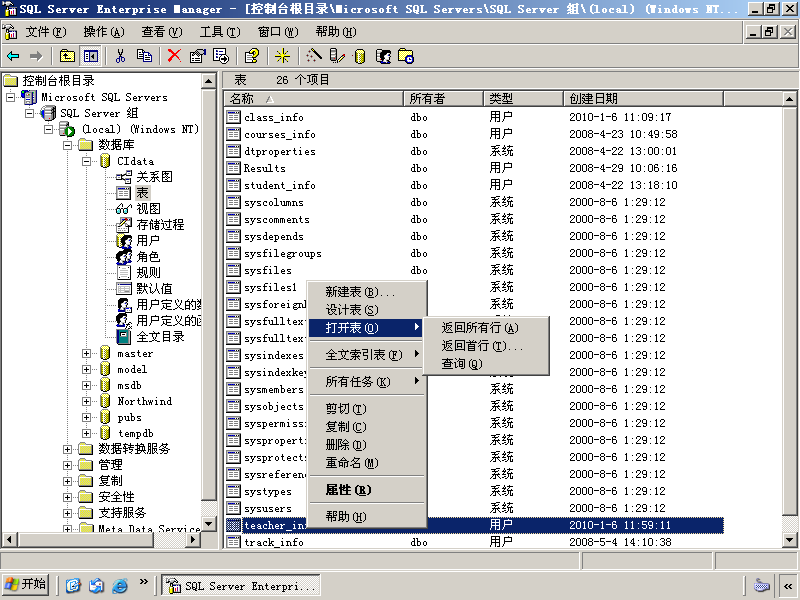This screenshot has width=800, height=600.
Task: Expand the msdb database node
Action: (x=87, y=385)
